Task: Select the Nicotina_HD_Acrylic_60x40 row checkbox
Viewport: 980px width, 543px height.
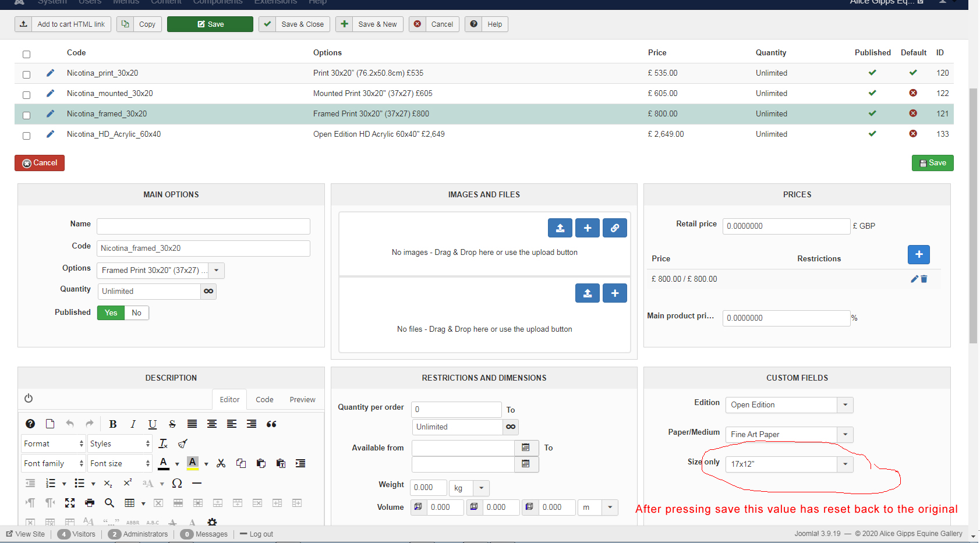Action: tap(26, 136)
